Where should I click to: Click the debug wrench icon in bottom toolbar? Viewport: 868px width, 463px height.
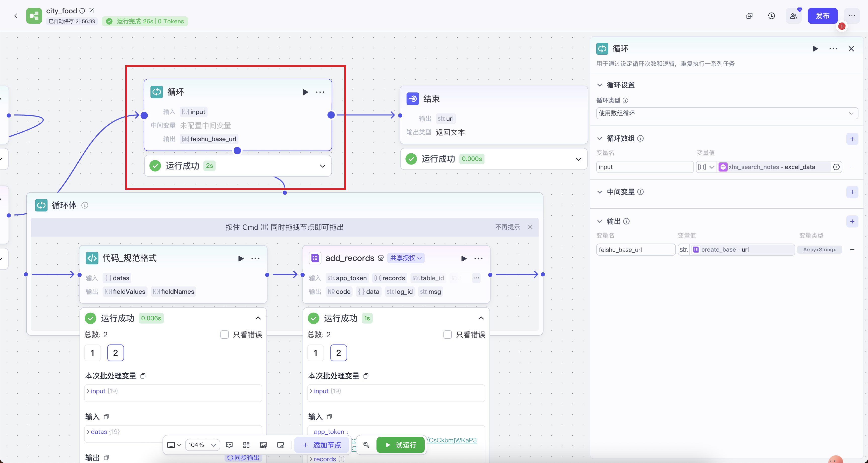(366, 445)
